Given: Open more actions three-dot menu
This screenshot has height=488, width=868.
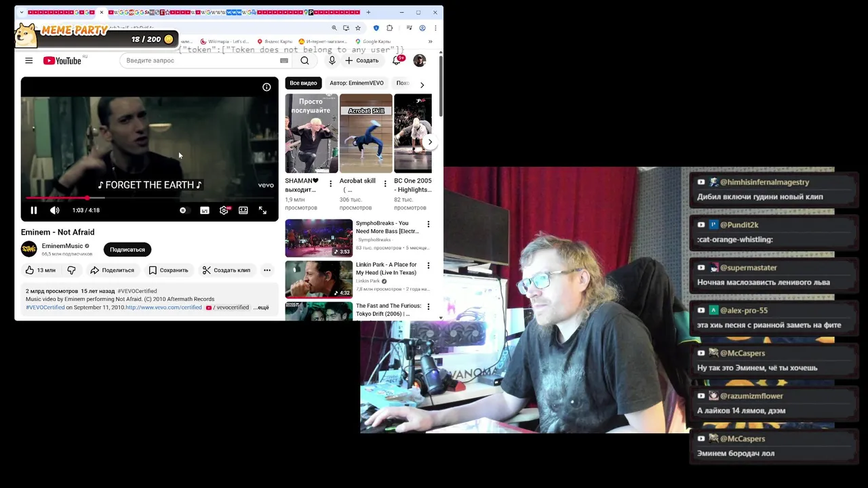Looking at the screenshot, I should tap(267, 270).
